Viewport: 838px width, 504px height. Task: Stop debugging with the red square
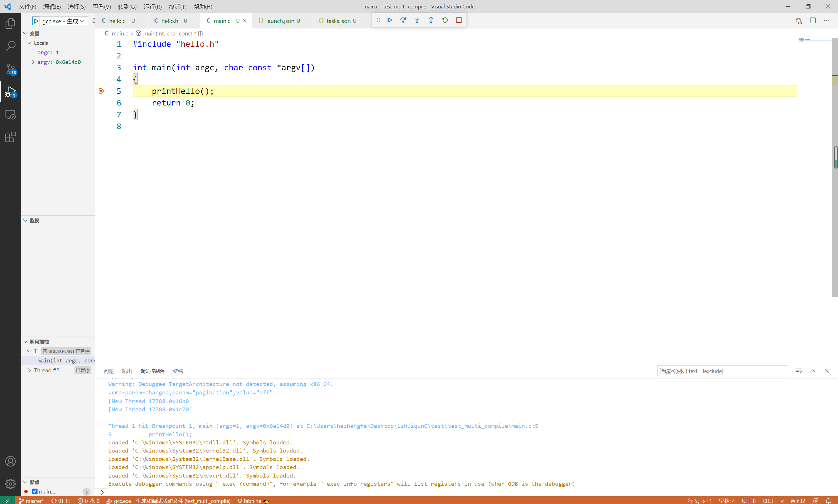(459, 20)
